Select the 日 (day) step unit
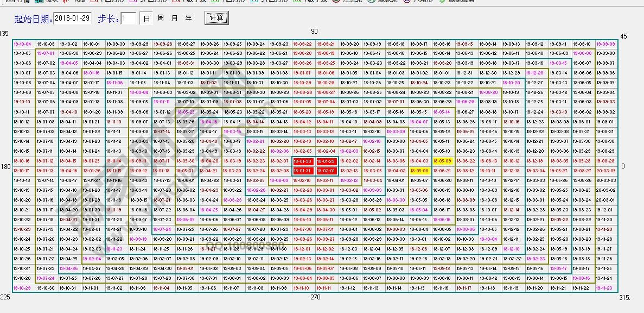The width and height of the screenshot is (644, 313). [x=146, y=18]
